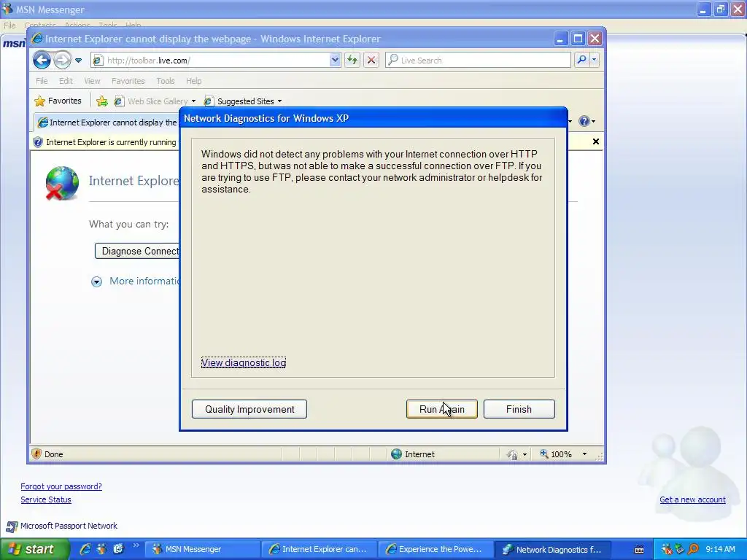Click the Forward arrow in Internet Explorer
747x560 pixels.
(62, 60)
